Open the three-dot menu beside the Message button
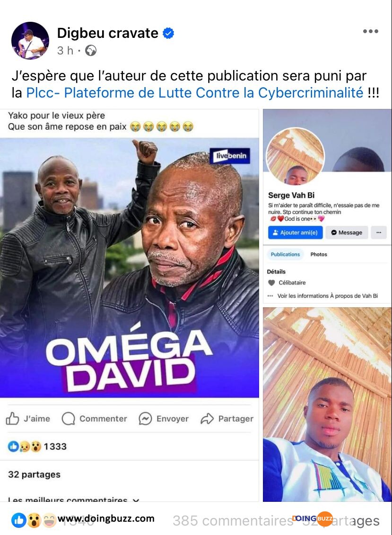Image resolution: width=392 pixels, height=535 pixels. pos(379,232)
